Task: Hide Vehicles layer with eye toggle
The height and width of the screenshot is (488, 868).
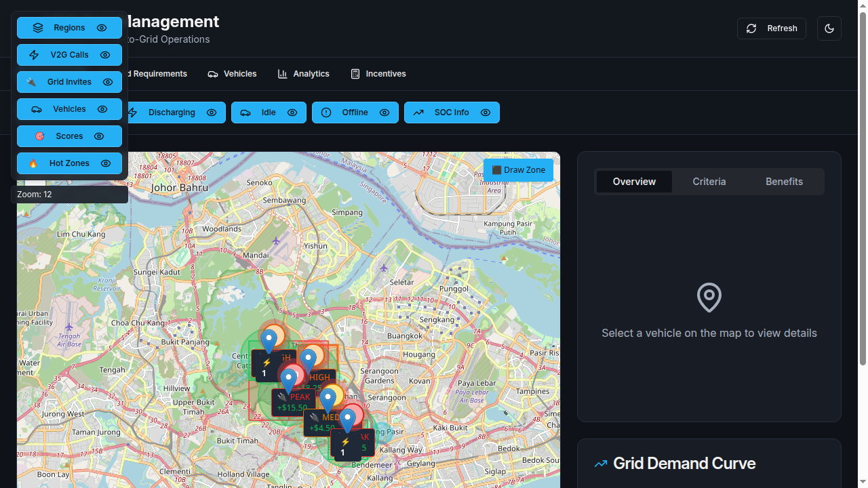Action: coord(102,109)
